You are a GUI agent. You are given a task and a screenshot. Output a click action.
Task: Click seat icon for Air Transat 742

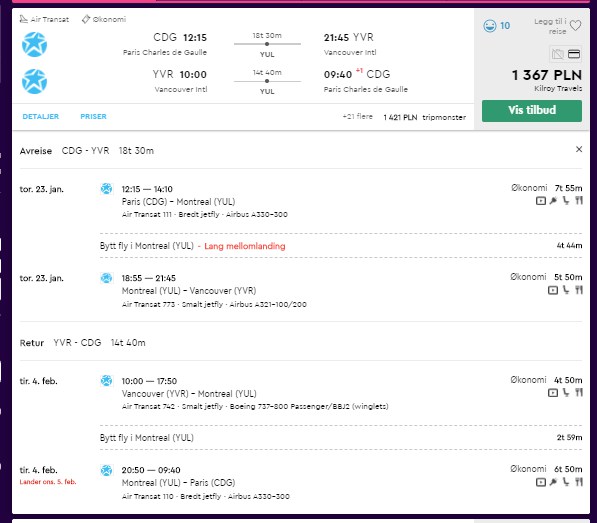(x=566, y=392)
